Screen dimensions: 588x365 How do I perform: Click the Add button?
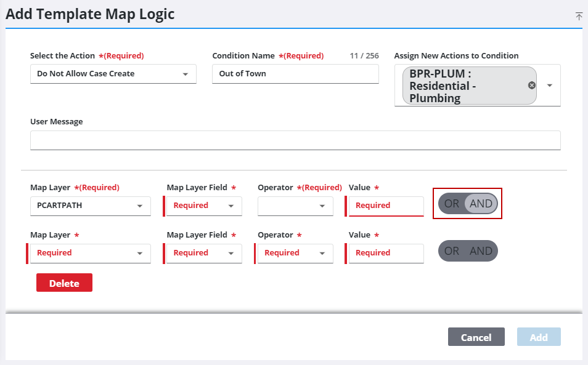pyautogui.click(x=539, y=337)
